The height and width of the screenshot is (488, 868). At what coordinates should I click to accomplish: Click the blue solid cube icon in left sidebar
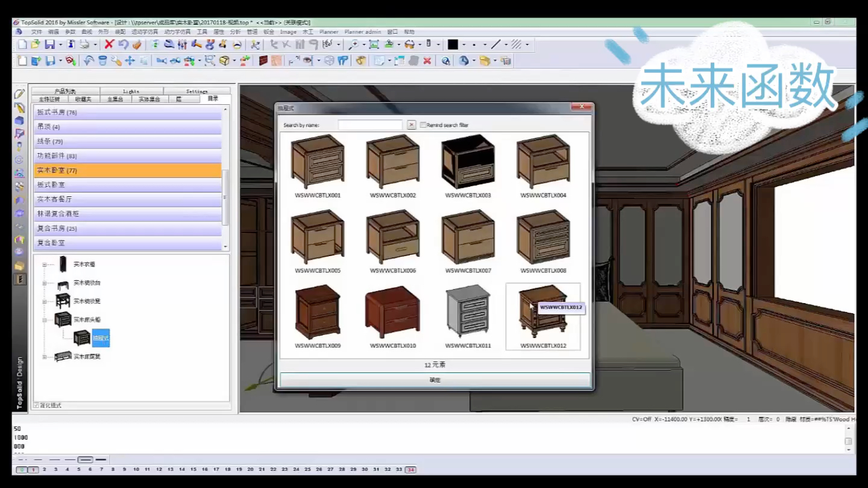point(19,120)
